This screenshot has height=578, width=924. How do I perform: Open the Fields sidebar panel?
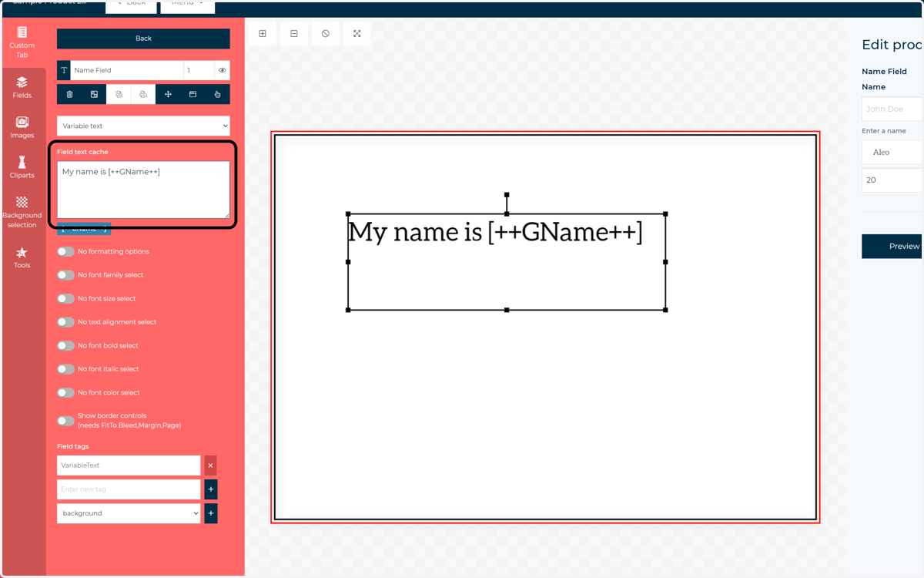coord(22,87)
